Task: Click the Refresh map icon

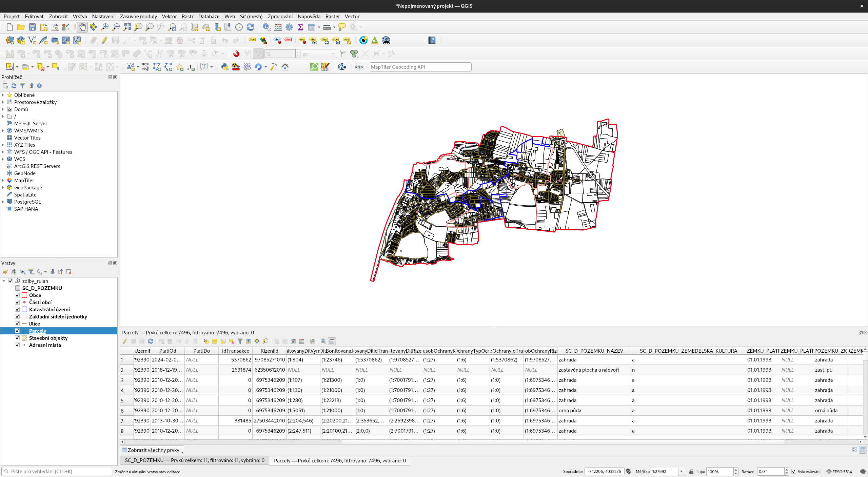Action: click(250, 27)
